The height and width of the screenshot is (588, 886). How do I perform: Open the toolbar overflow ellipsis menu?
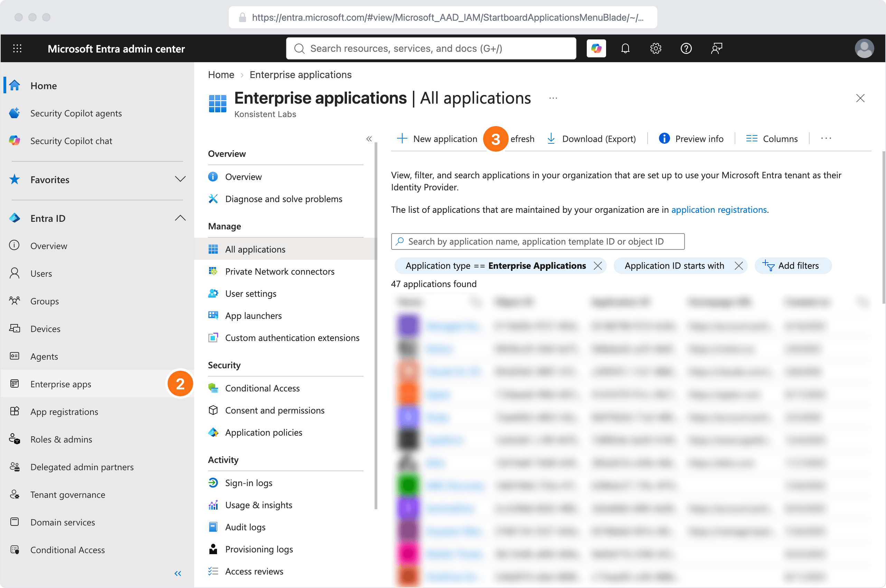click(826, 139)
